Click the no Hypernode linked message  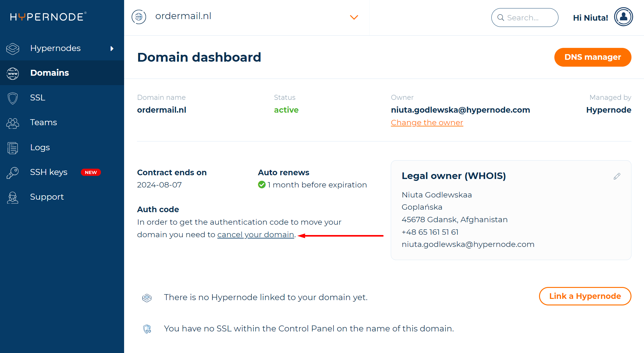[266, 297]
